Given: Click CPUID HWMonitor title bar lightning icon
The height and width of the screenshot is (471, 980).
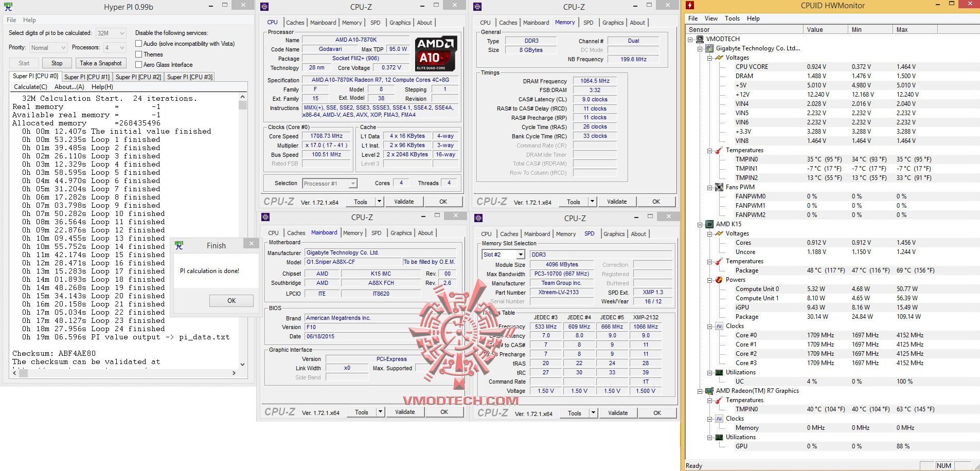Looking at the screenshot, I should (690, 5).
